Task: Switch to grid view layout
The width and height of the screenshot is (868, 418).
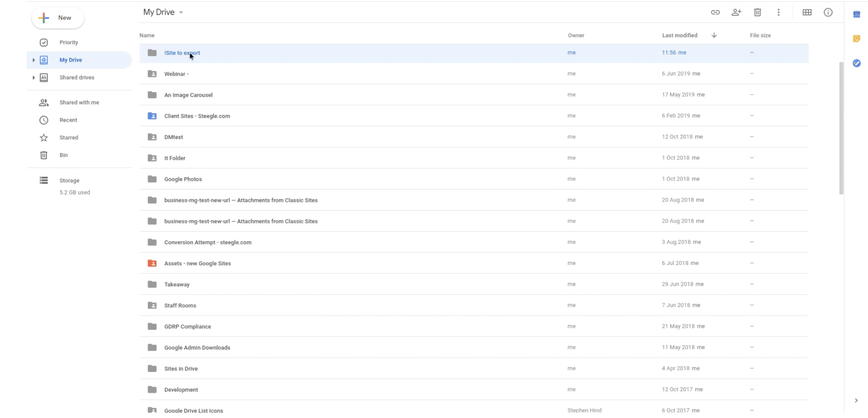Action: point(807,13)
